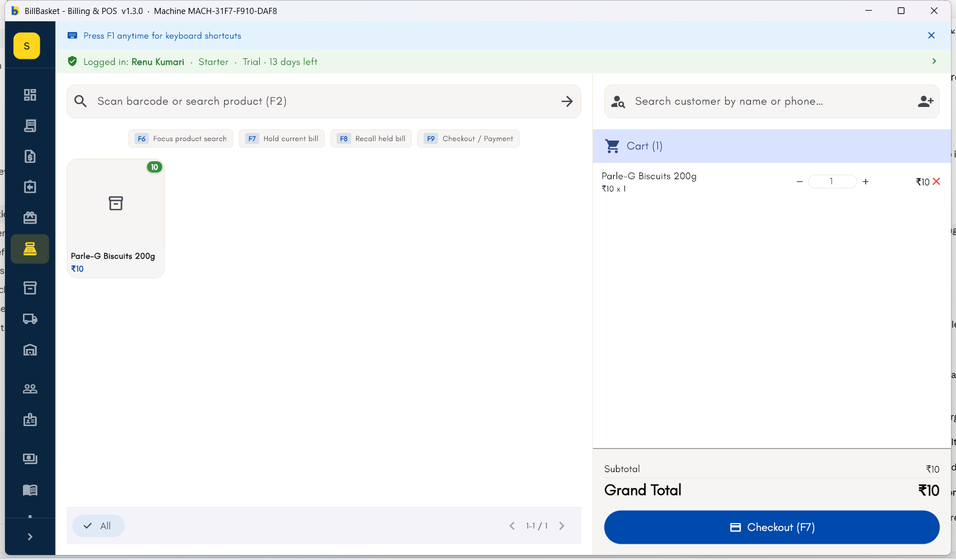956x560 pixels.
Task: Click the F9 Checkout / Payment shortcut
Action: (x=468, y=139)
